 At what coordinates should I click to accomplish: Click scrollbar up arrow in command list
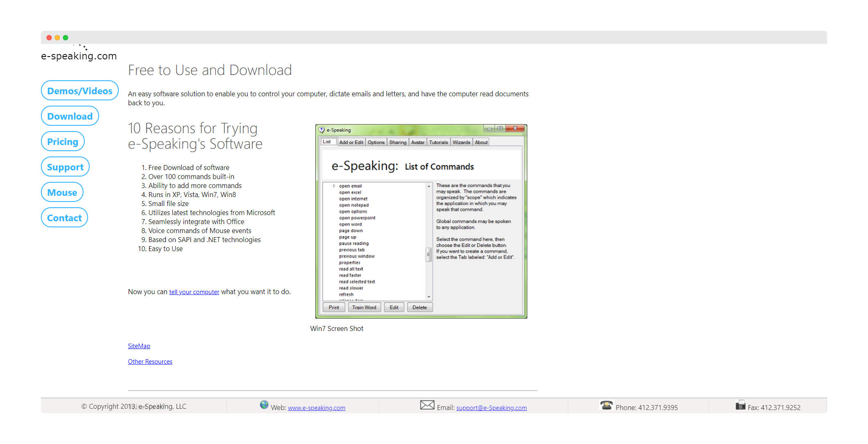(x=429, y=186)
